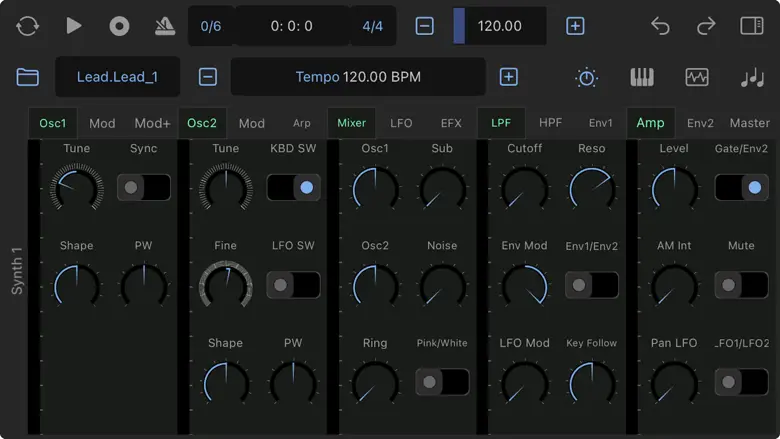Click plus button beside Tempo parameter
The width and height of the screenshot is (780, 439).
tap(508, 77)
